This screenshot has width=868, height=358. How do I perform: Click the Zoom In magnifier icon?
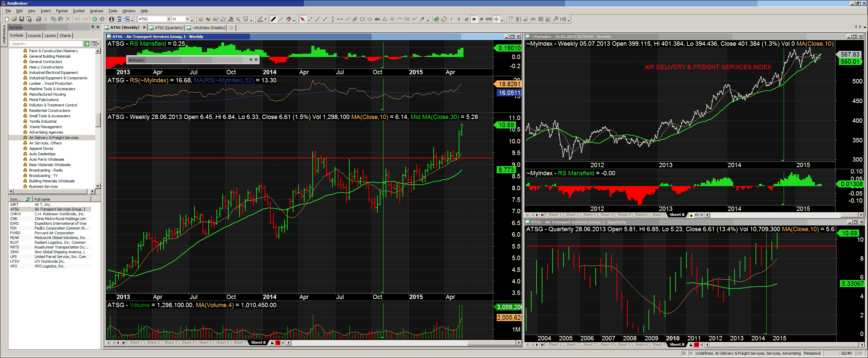(436, 19)
